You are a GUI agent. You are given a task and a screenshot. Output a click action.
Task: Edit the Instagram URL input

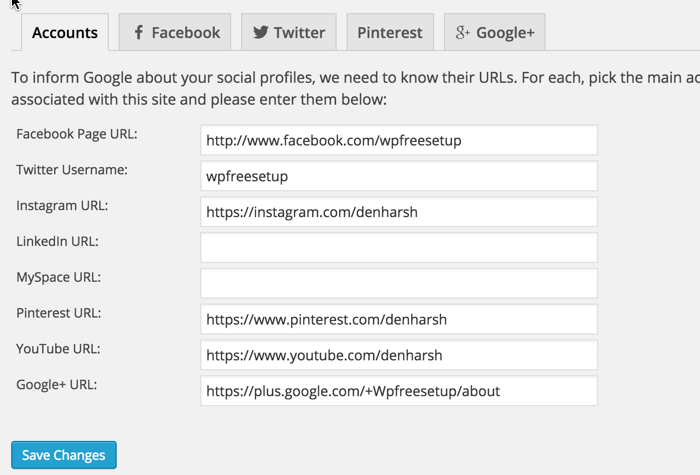pos(398,212)
